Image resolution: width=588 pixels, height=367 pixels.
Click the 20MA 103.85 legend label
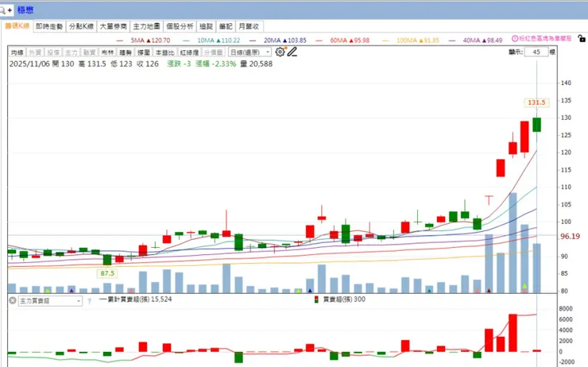tap(285, 40)
